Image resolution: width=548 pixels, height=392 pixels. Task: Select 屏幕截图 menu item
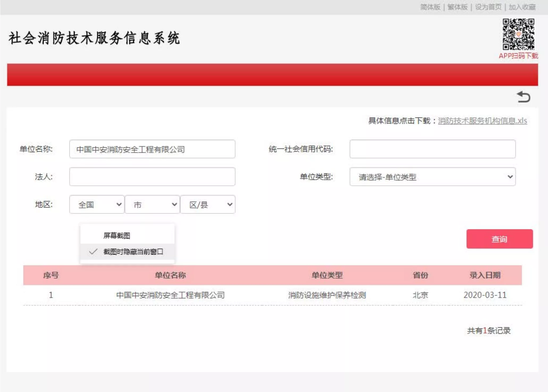pos(127,235)
